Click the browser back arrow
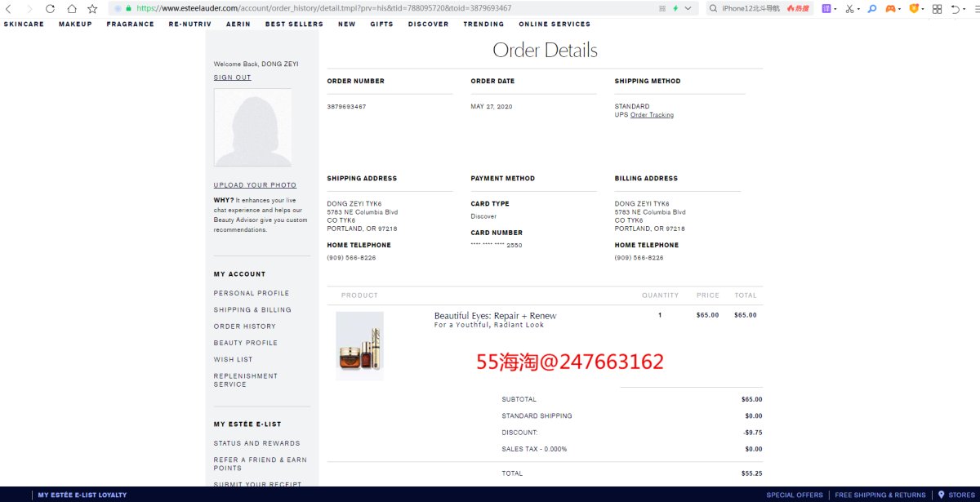This screenshot has height=502, width=980. [9, 8]
